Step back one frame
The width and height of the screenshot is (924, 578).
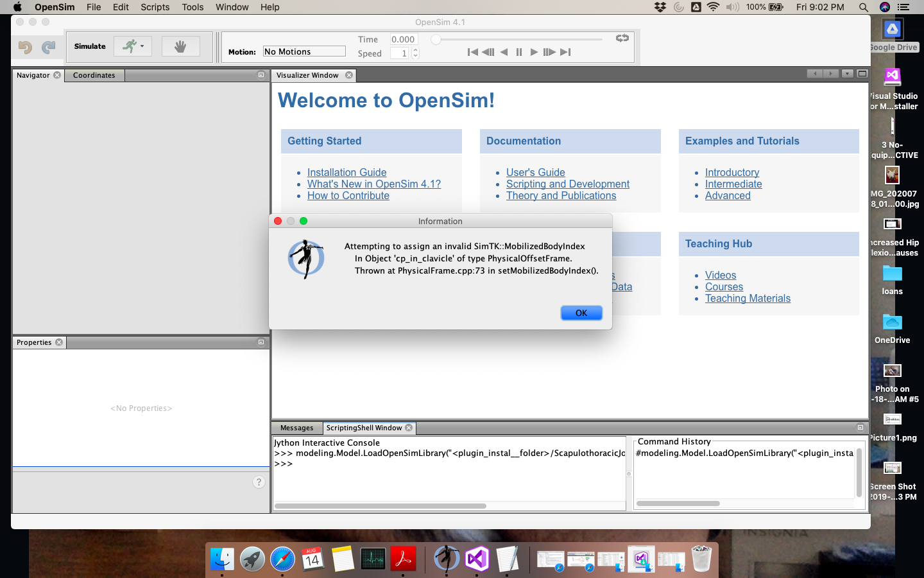(x=488, y=52)
